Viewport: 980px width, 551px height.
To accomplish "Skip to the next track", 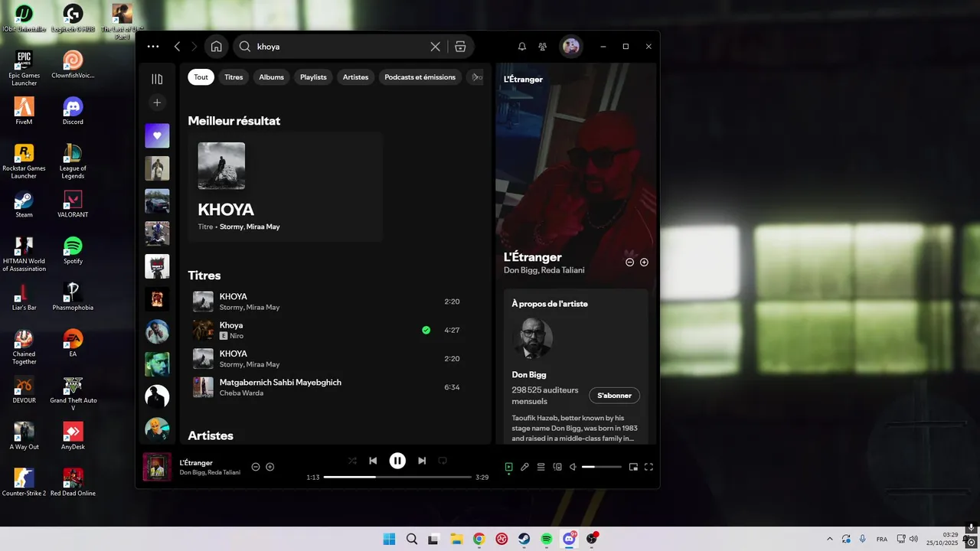I will point(422,461).
